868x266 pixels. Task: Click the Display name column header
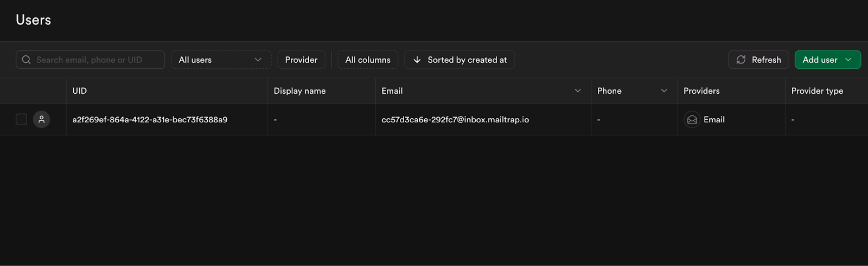[x=299, y=90]
